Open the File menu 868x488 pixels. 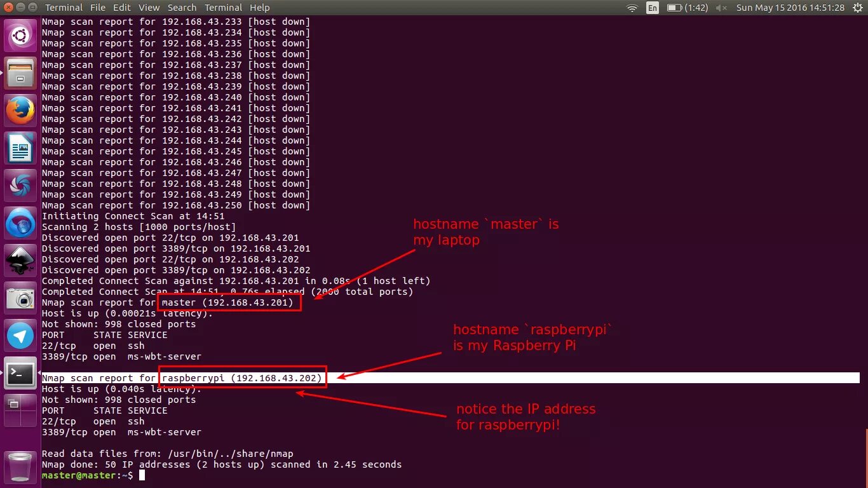pos(98,8)
